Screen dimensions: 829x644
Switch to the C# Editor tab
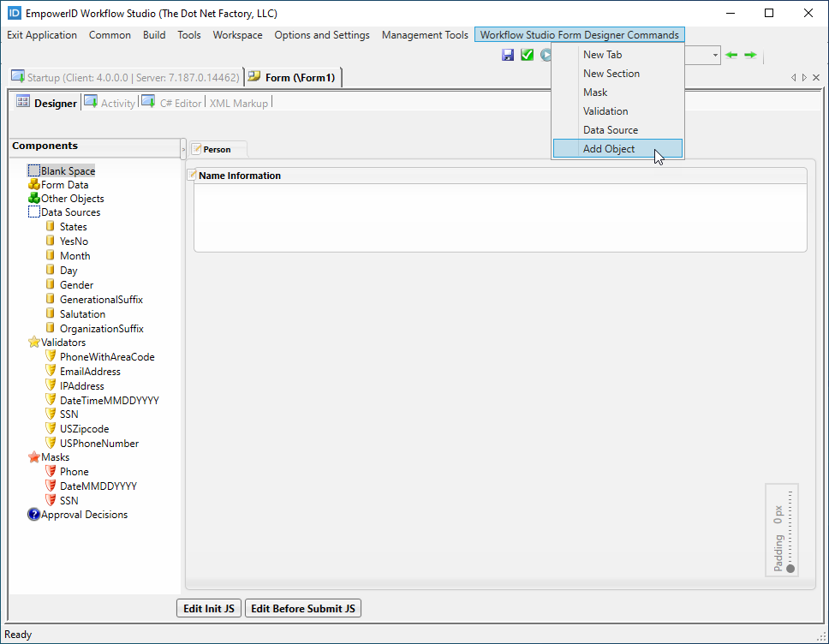point(181,103)
